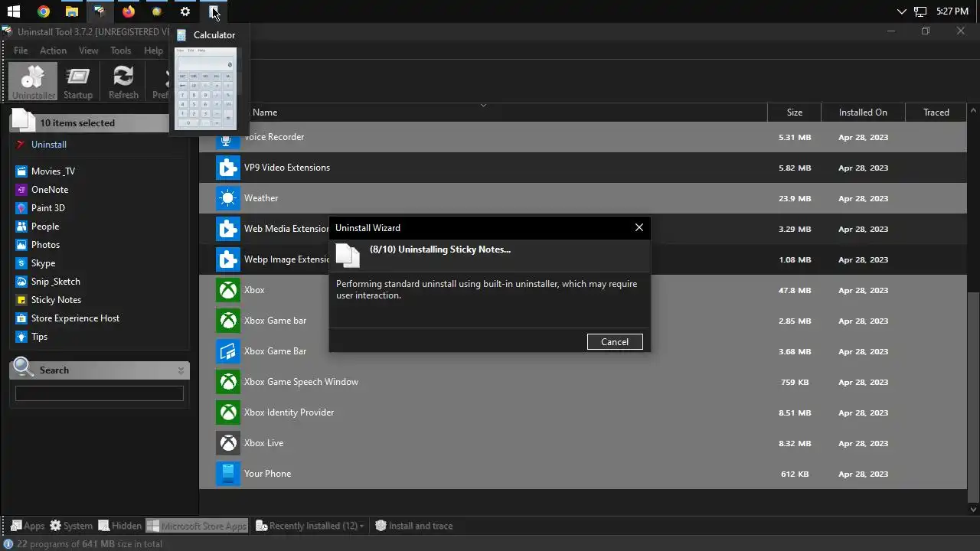Click the Weather app icon
This screenshot has width=980, height=551.
[227, 198]
